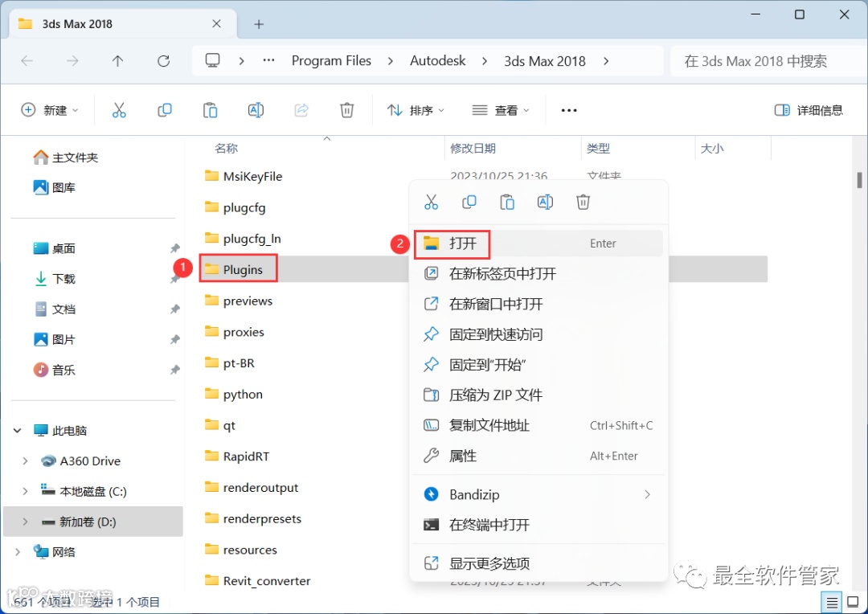Click the Delete icon in the context menu
868x614 pixels.
pos(583,202)
